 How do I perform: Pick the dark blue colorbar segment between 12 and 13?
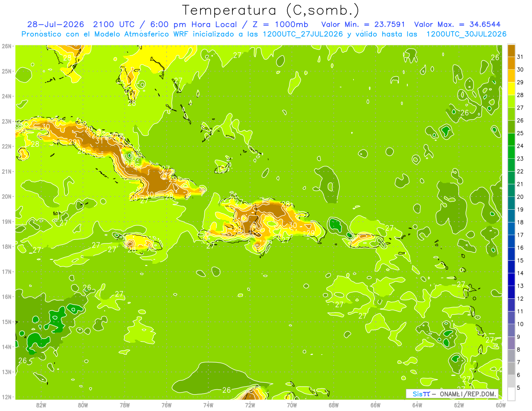511,292
